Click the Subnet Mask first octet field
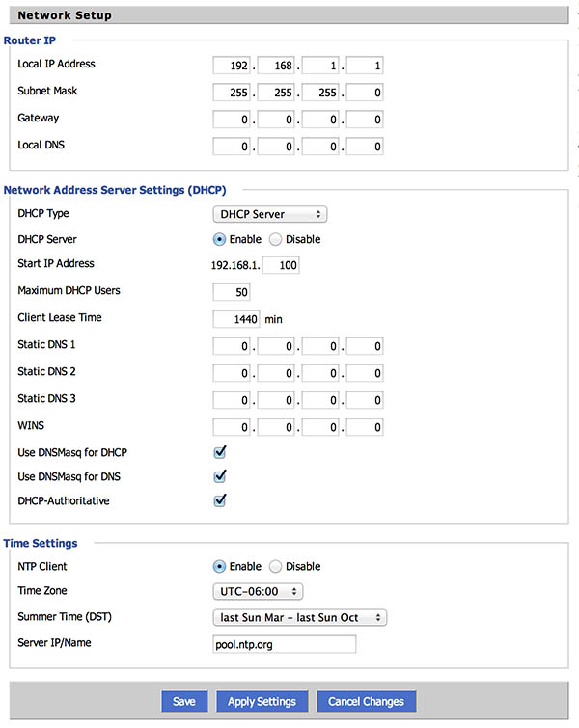Screen dimensions: 579x728 click(x=232, y=93)
